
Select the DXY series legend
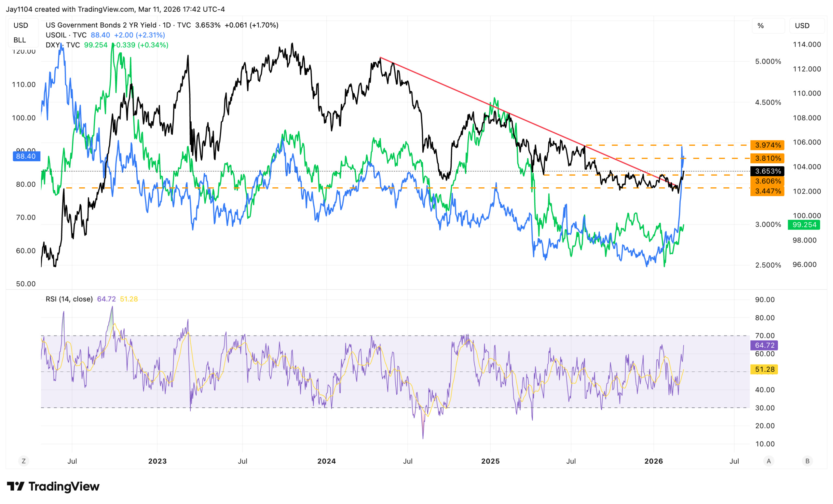[62, 45]
